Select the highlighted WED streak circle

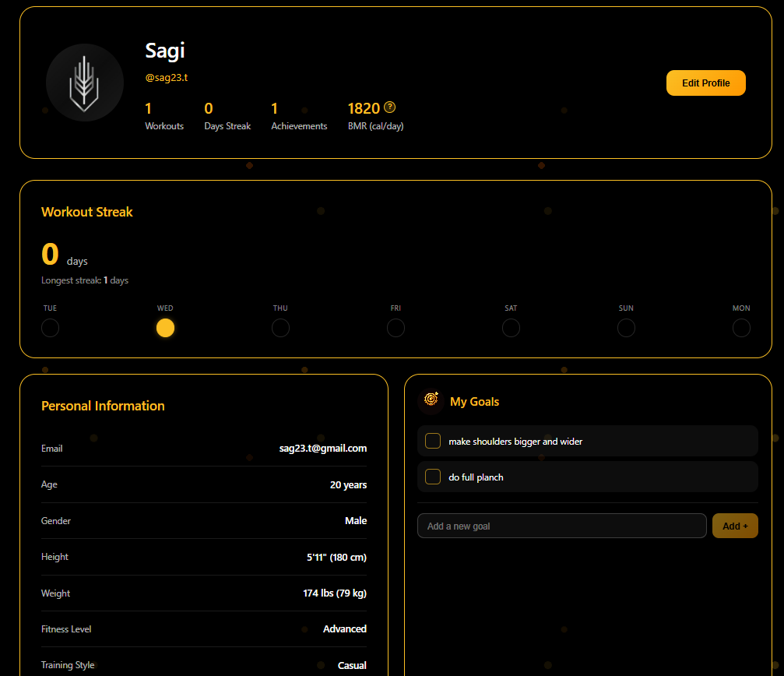(166, 328)
